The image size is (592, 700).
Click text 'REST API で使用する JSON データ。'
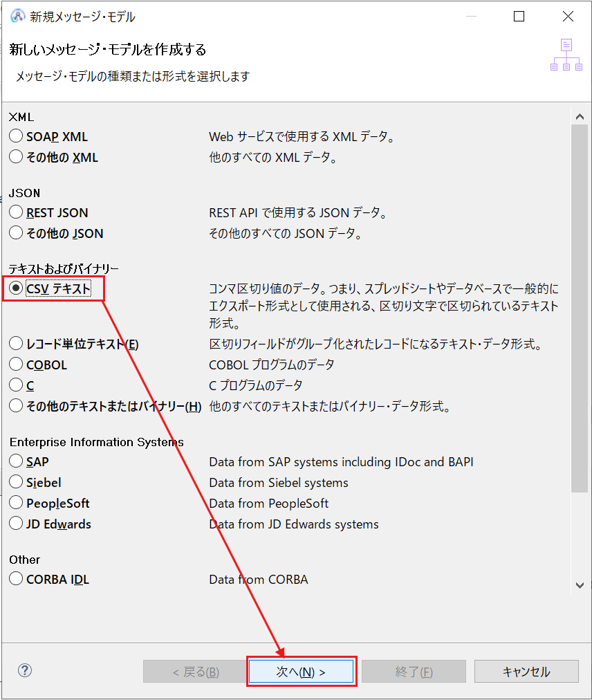[x=298, y=212]
